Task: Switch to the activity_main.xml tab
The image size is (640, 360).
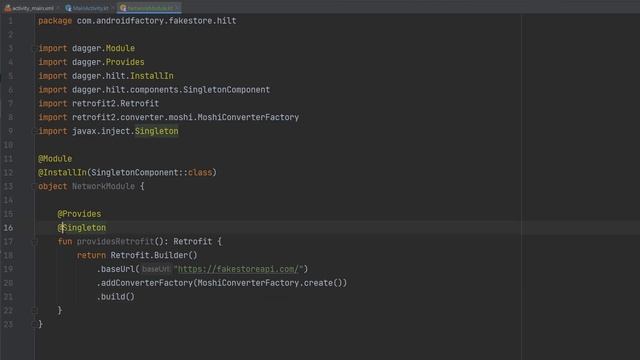Action: [x=33, y=8]
